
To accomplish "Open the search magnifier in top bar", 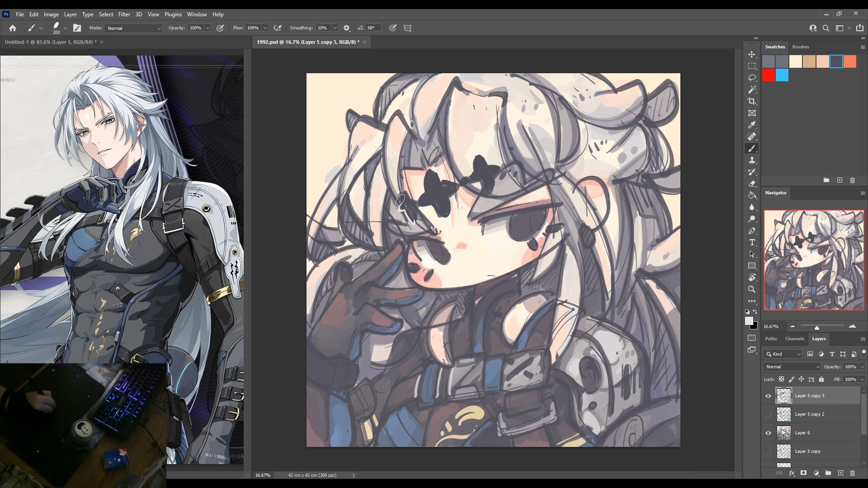I will point(826,28).
